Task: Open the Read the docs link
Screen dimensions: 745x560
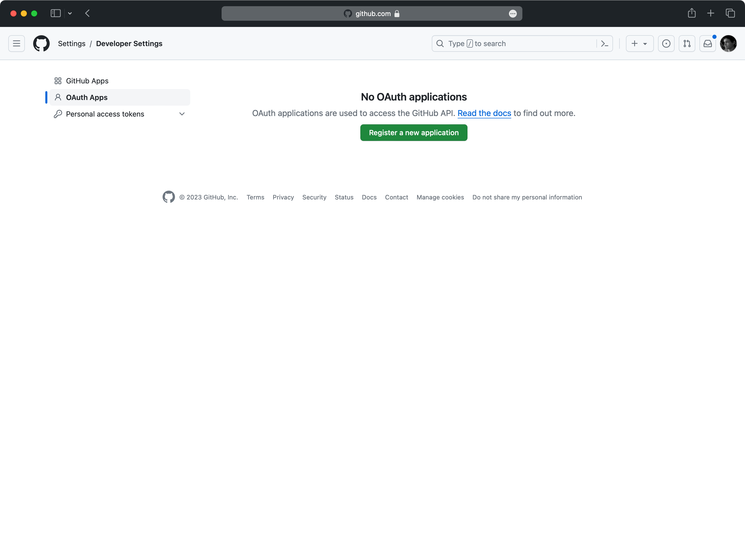Action: coord(484,113)
